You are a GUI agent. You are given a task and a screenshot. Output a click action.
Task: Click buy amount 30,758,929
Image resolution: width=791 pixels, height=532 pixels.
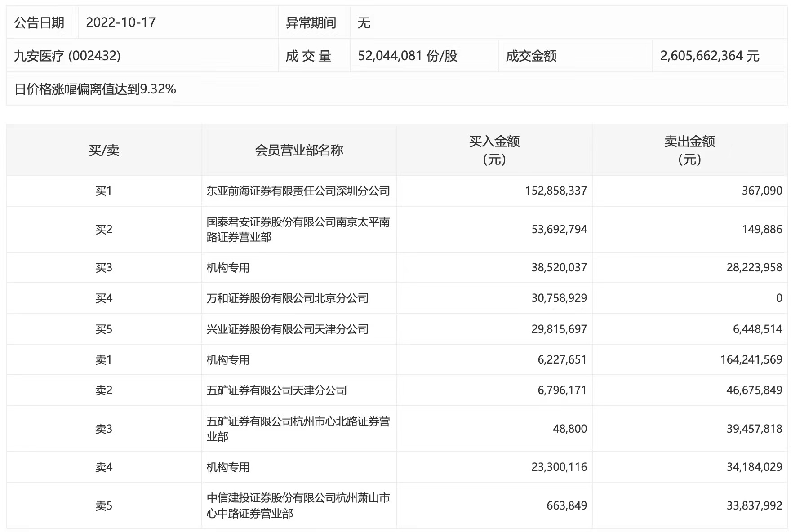click(x=559, y=298)
